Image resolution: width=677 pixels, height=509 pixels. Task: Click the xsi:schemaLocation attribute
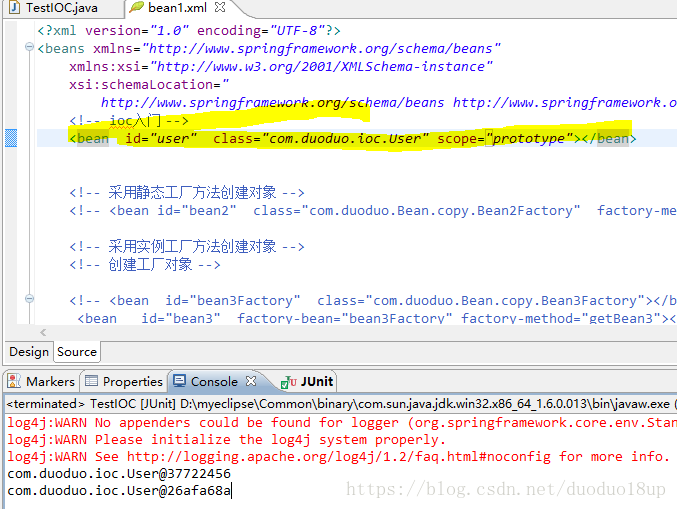pyautogui.click(x=149, y=85)
